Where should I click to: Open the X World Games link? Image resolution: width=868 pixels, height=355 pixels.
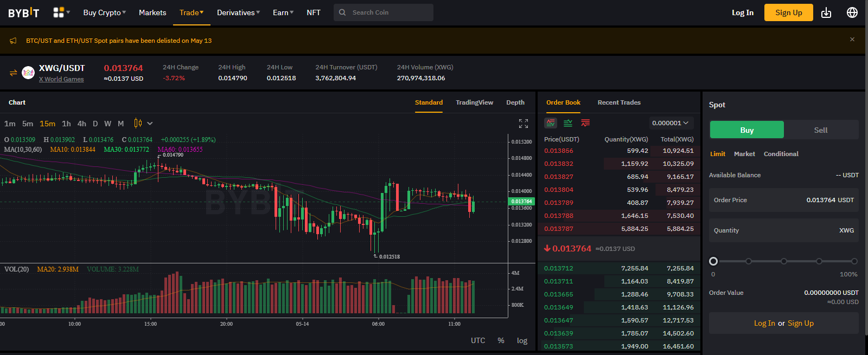pos(61,79)
